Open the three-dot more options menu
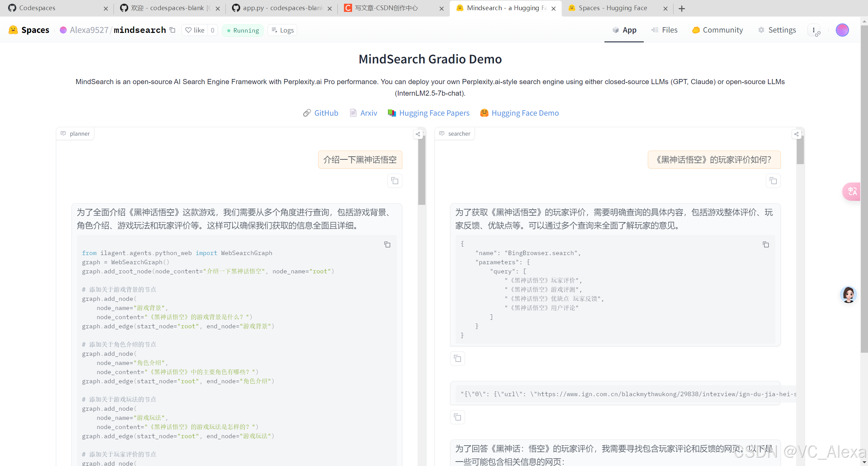 tap(814, 30)
